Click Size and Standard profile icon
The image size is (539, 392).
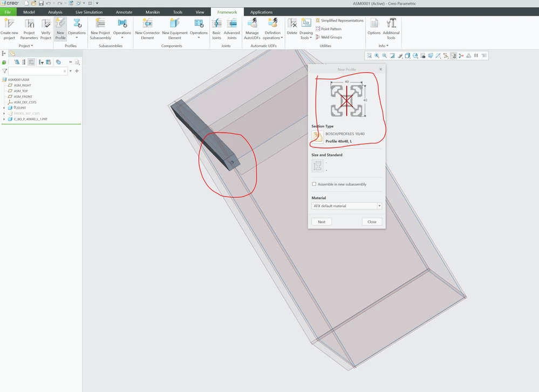pos(317,166)
